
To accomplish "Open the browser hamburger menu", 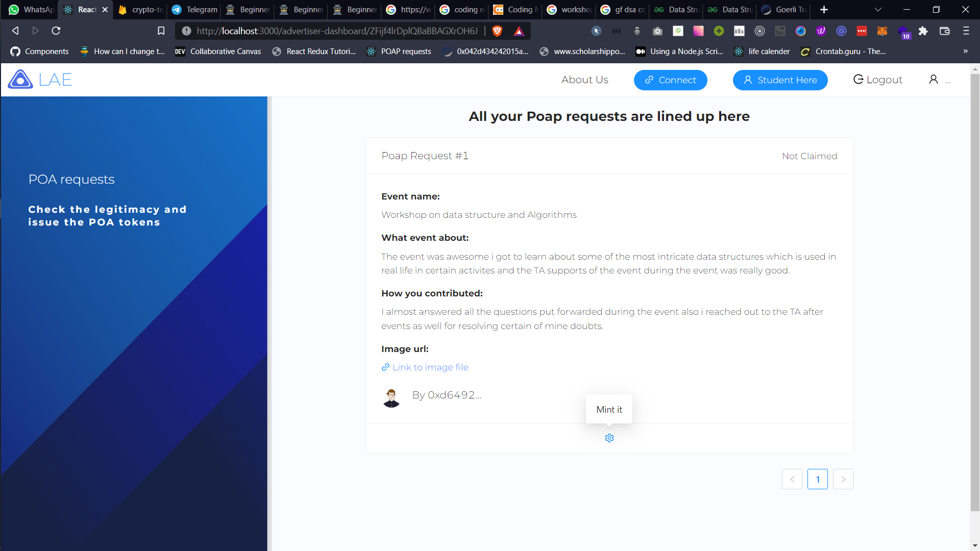I will point(966,31).
